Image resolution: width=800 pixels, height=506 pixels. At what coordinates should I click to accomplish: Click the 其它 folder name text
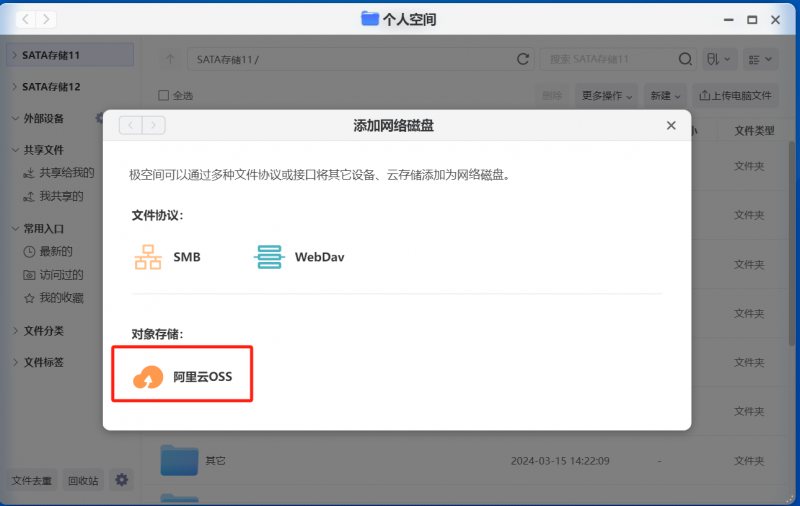click(x=215, y=461)
